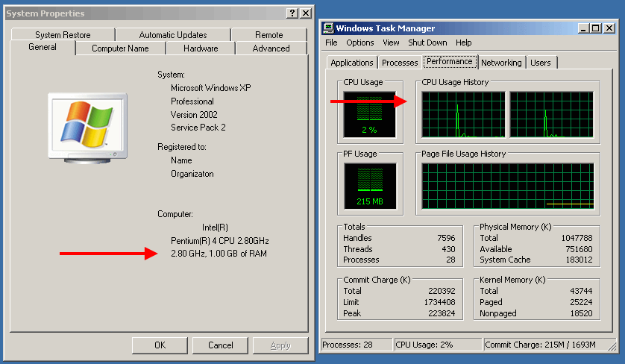Click Commit Charge Peak value 223824
The image size is (625, 364).
442,313
